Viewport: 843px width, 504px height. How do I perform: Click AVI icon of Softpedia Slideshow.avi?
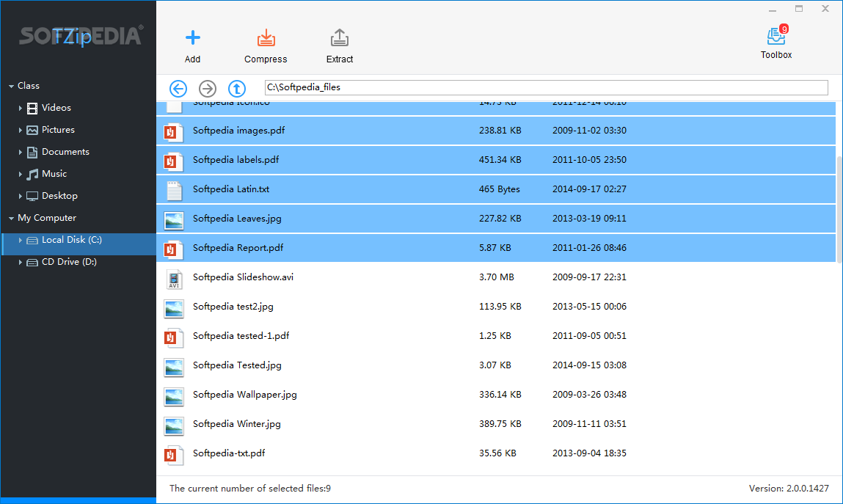pyautogui.click(x=174, y=278)
